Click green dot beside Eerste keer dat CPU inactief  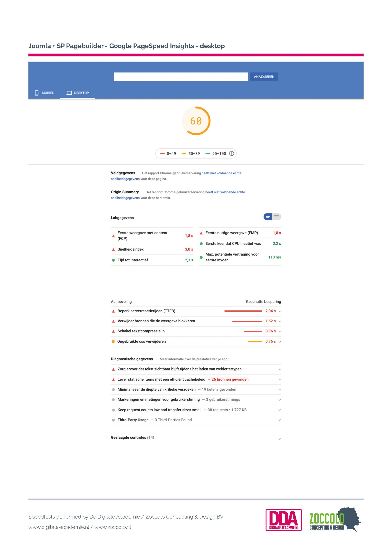point(201,244)
